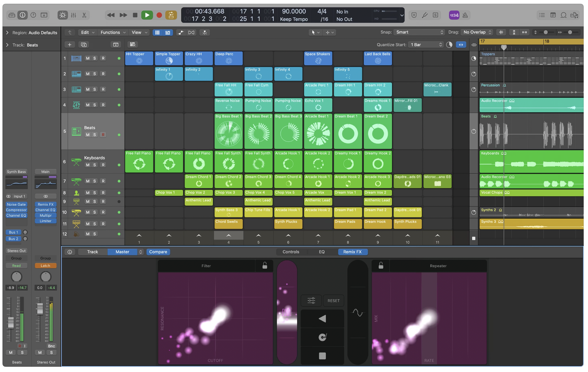
Task: Open the media Browsers icon
Action: coord(574,15)
